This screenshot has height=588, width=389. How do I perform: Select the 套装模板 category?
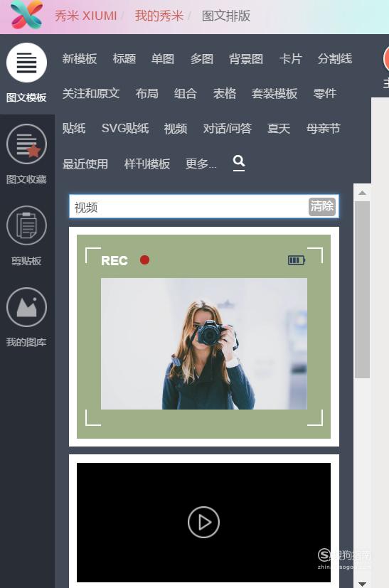point(275,93)
